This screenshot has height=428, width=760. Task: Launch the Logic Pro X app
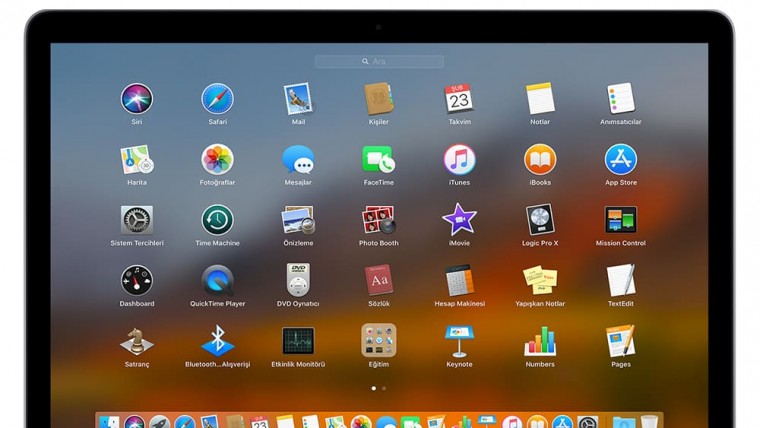coord(540,220)
